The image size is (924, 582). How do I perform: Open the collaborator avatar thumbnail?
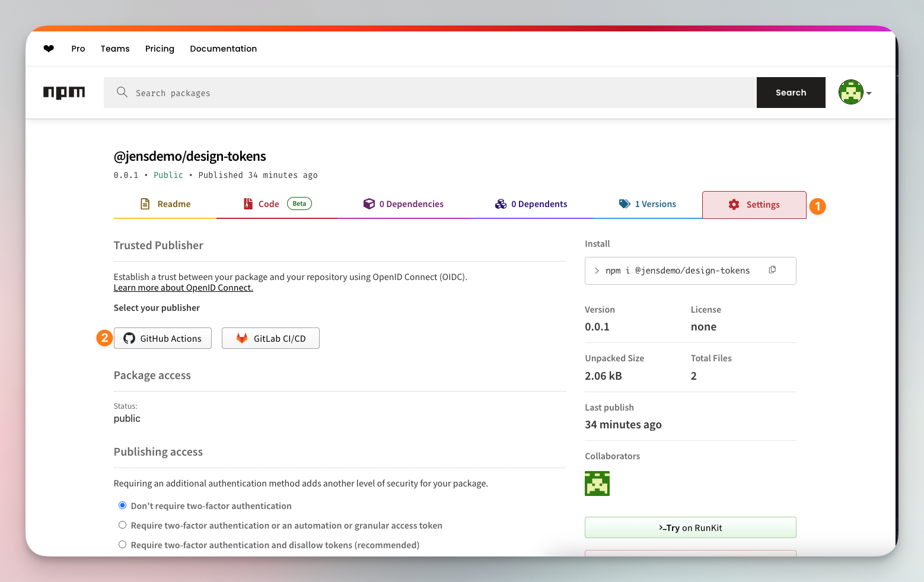(597, 484)
